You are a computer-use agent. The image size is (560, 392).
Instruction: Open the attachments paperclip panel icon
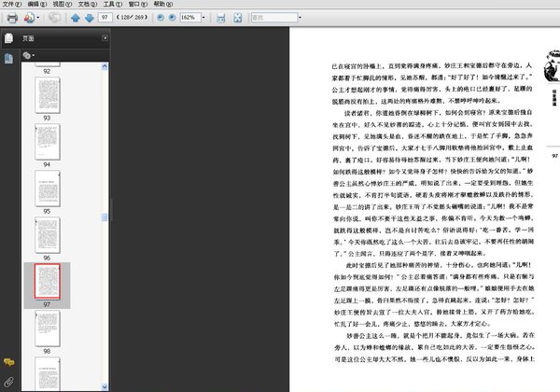click(8, 382)
